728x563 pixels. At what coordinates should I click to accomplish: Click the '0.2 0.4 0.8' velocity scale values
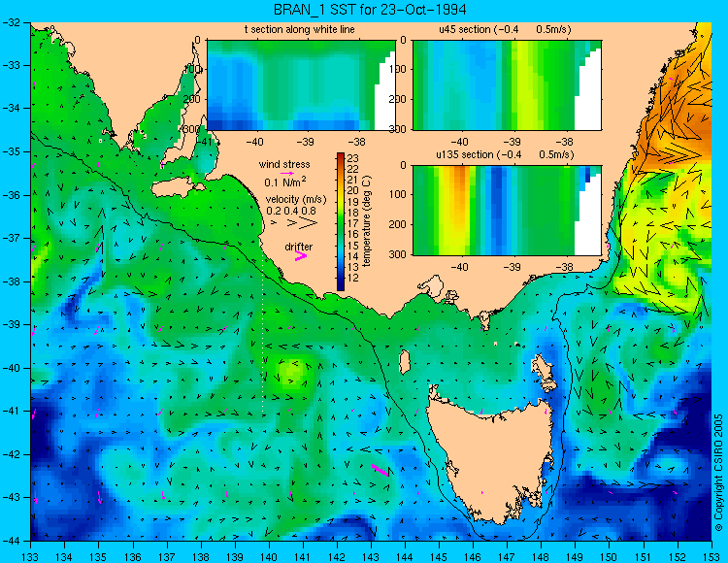coord(291,211)
